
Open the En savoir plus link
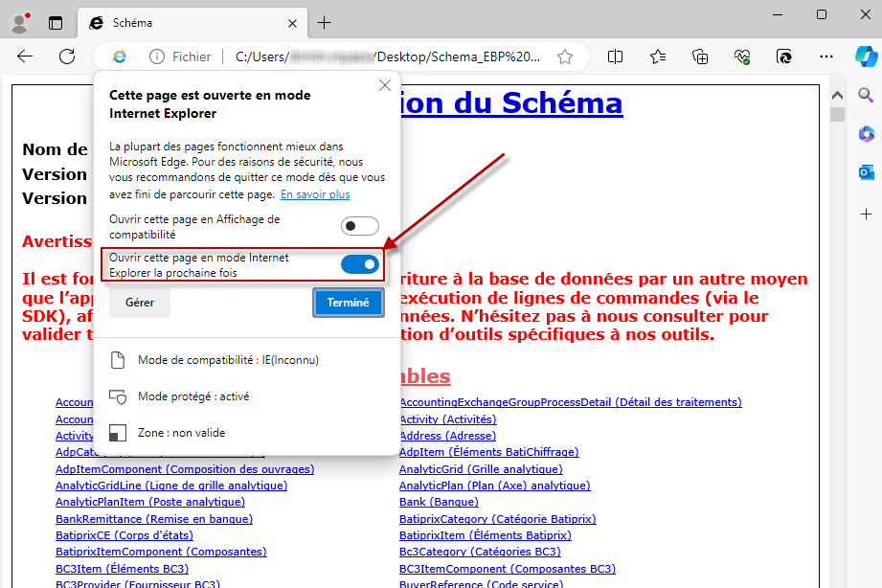(x=315, y=194)
